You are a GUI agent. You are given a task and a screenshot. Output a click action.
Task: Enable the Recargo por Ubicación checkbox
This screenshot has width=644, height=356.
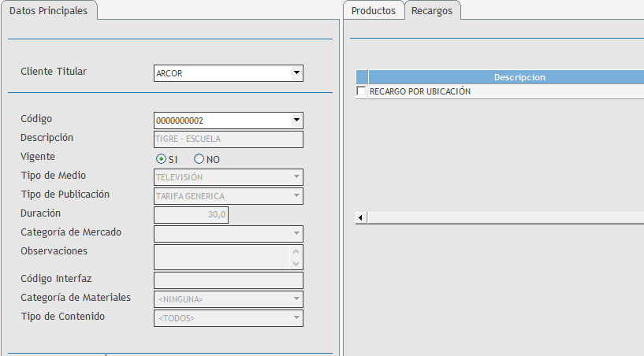pos(362,91)
